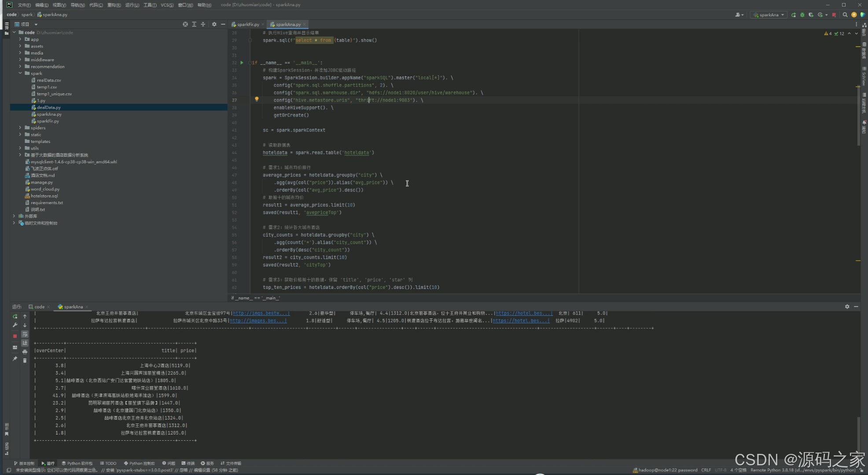Click the print icon in run console
The image size is (868, 475).
(25, 352)
